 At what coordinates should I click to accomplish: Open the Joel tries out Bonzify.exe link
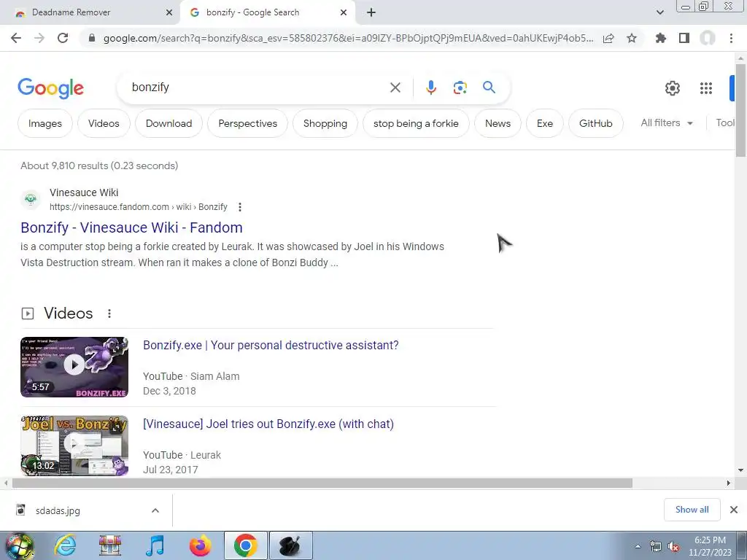(268, 424)
